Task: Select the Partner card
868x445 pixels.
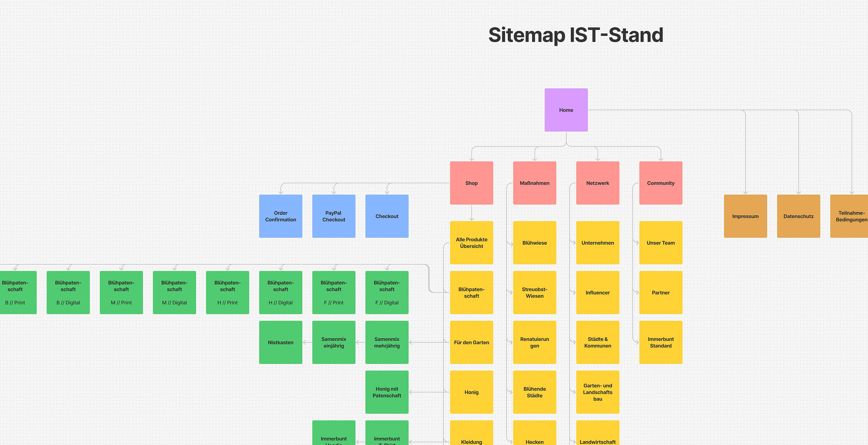Action: click(661, 293)
